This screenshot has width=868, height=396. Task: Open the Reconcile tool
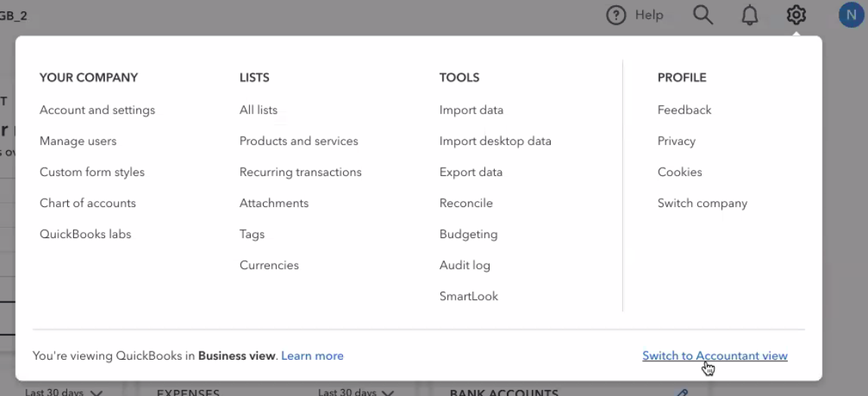pos(465,203)
